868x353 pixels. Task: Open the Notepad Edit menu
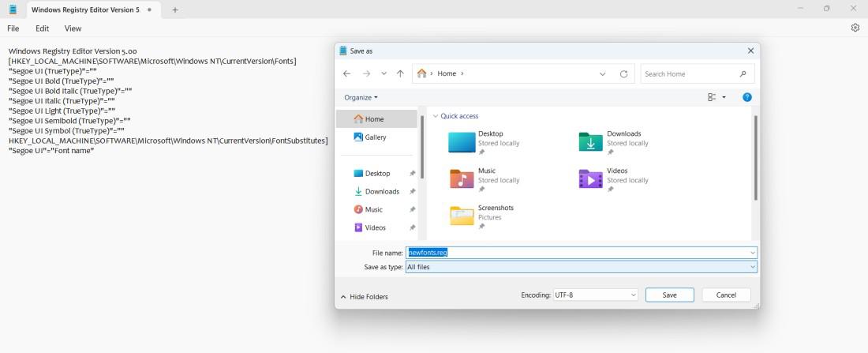click(x=42, y=28)
